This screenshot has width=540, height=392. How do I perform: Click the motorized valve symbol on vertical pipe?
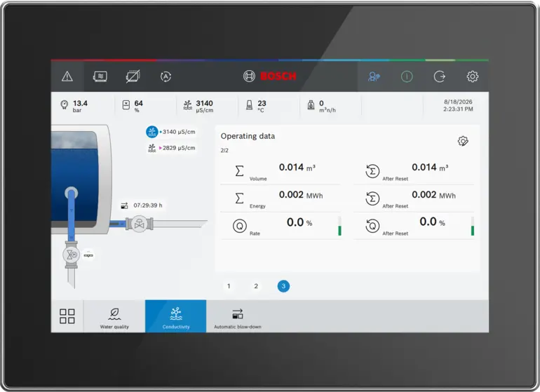click(x=72, y=255)
